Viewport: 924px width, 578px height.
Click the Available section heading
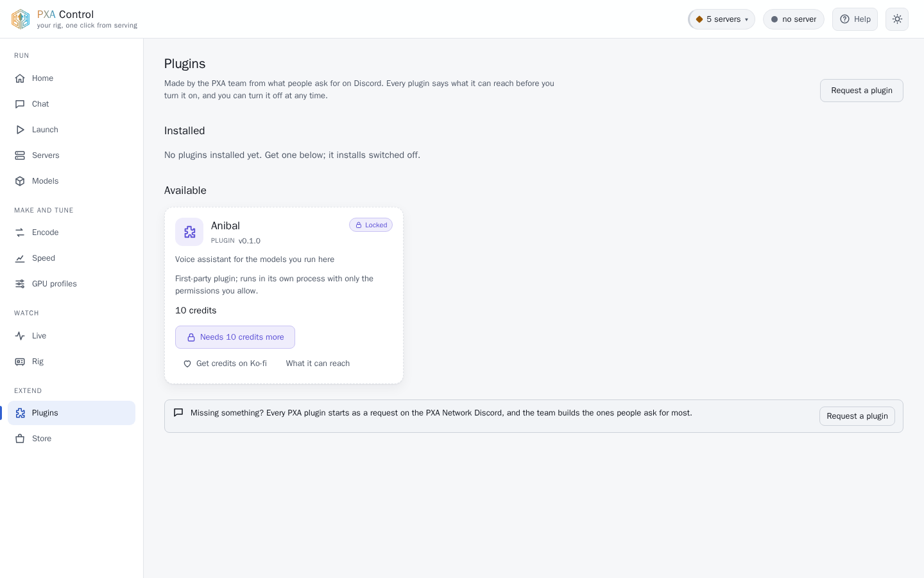click(185, 191)
